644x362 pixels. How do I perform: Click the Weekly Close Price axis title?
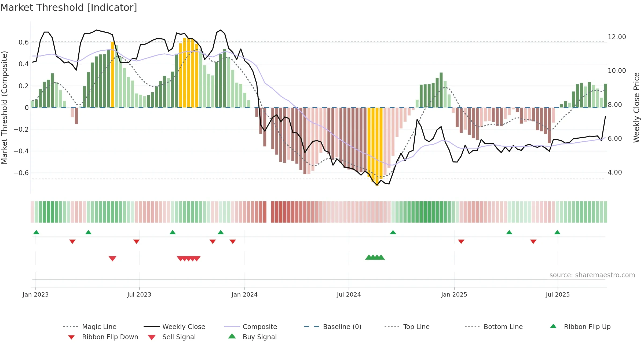point(636,107)
